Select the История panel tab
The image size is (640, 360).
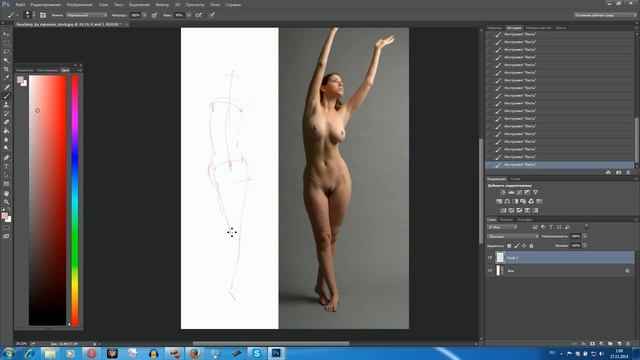point(514,28)
